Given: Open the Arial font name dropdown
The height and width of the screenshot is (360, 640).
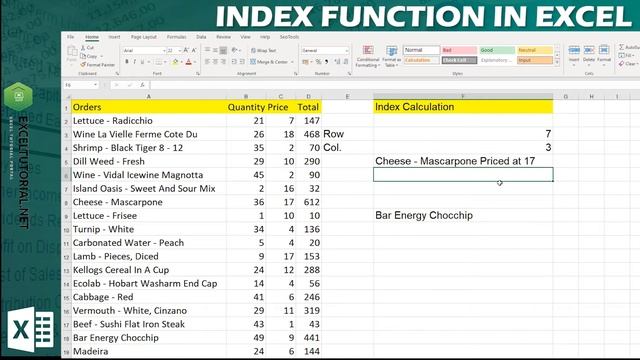Looking at the screenshot, I should [x=164, y=51].
